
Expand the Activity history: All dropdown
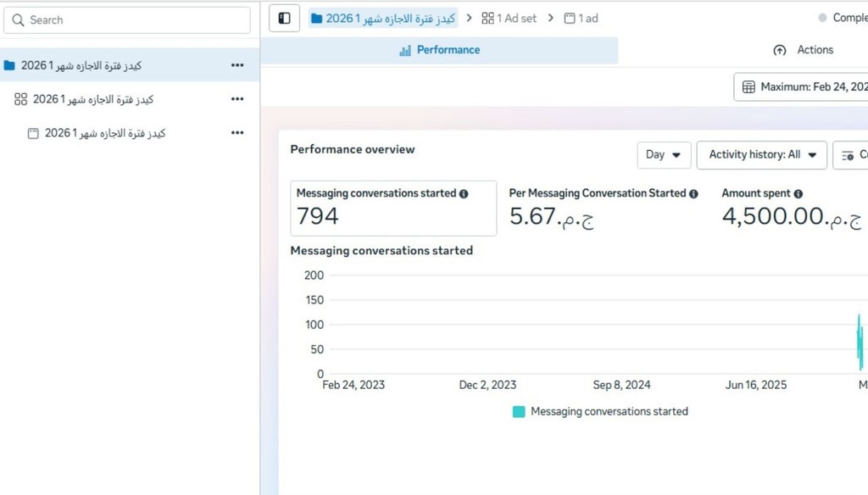761,155
